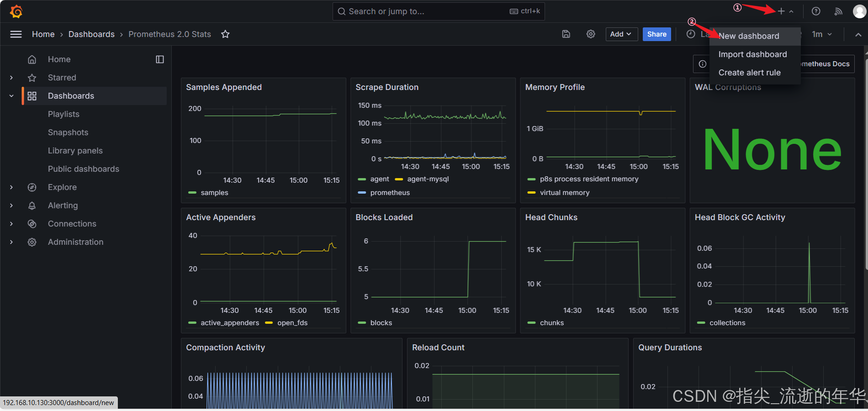
Task: Toggle the agent-mysql legend series
Action: pyautogui.click(x=428, y=179)
